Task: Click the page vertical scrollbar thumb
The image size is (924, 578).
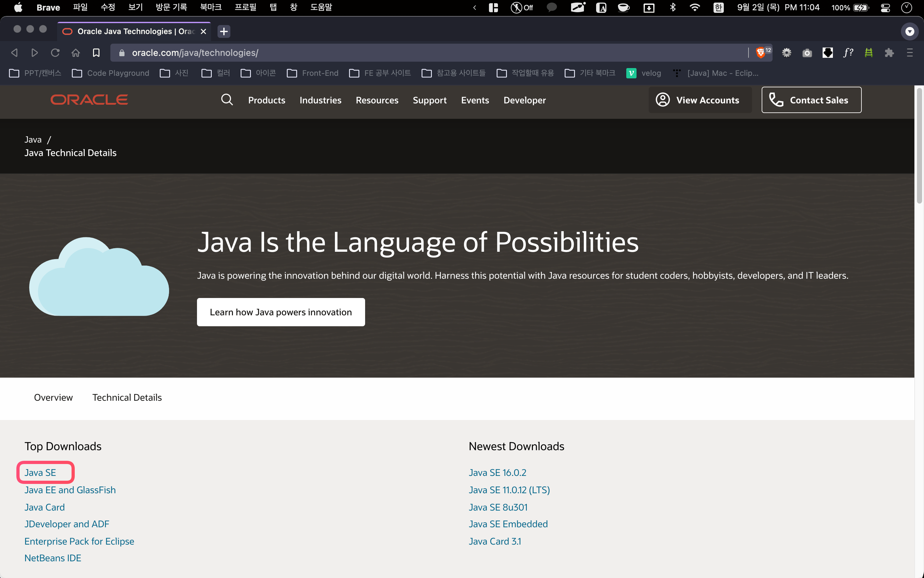Action: coord(920,145)
